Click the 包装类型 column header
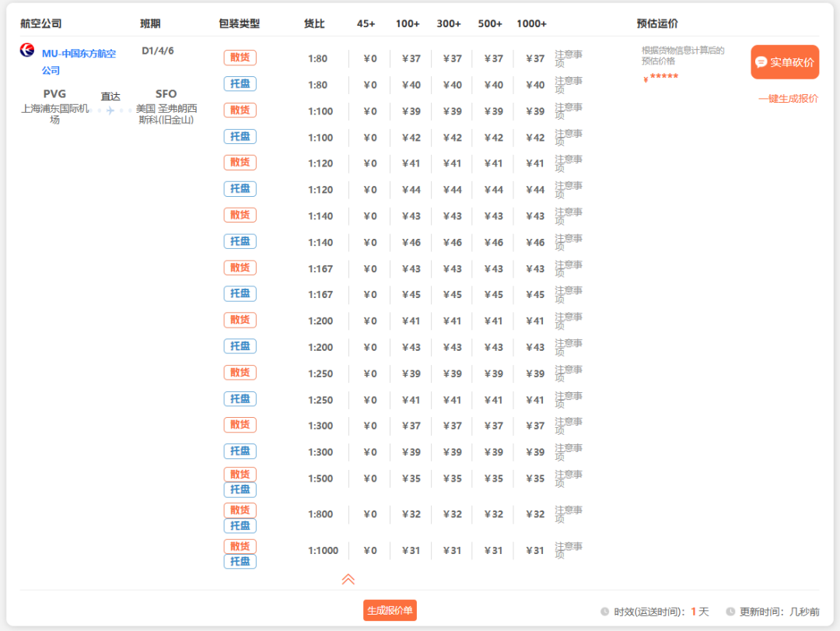The width and height of the screenshot is (840, 631). tap(240, 23)
